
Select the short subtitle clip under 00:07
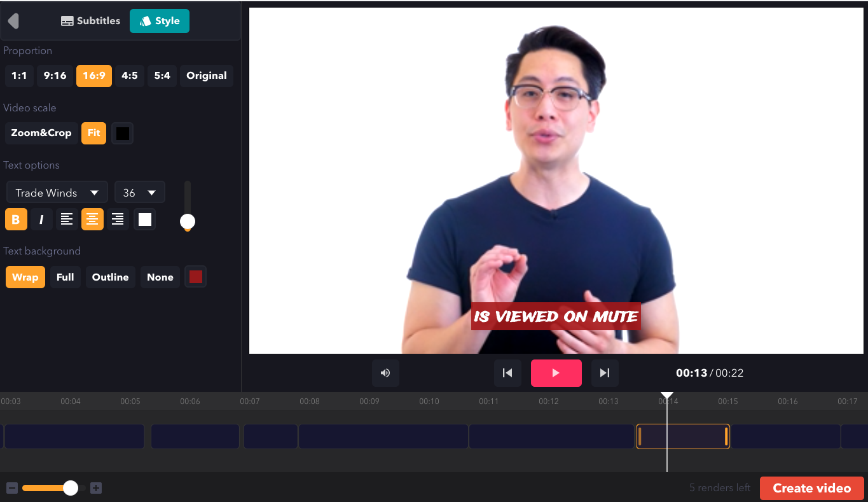pyautogui.click(x=271, y=436)
